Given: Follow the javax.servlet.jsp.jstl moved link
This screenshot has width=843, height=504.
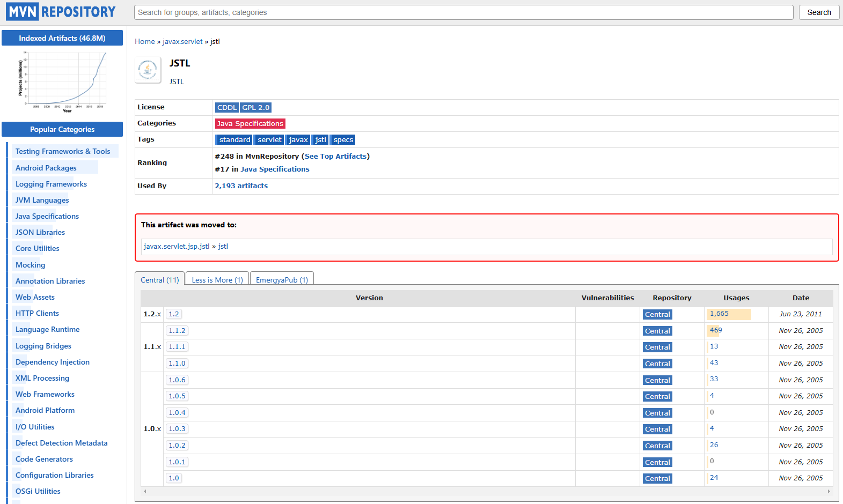Looking at the screenshot, I should tap(177, 246).
